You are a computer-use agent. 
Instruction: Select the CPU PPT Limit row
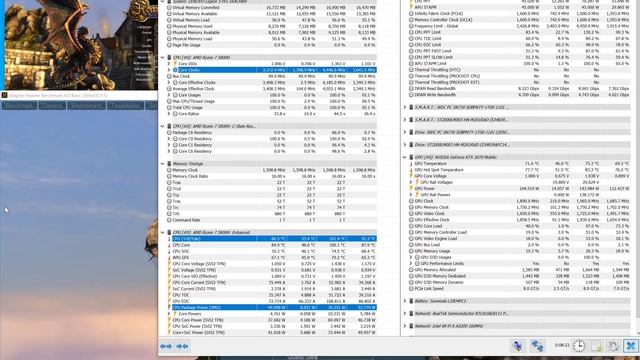click(519, 32)
